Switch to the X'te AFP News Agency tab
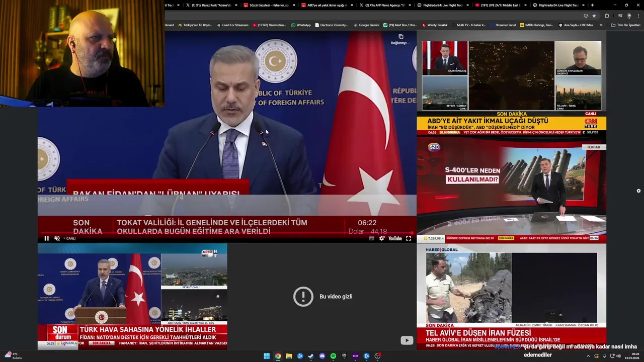This screenshot has width=644, height=362. pyautogui.click(x=384, y=5)
